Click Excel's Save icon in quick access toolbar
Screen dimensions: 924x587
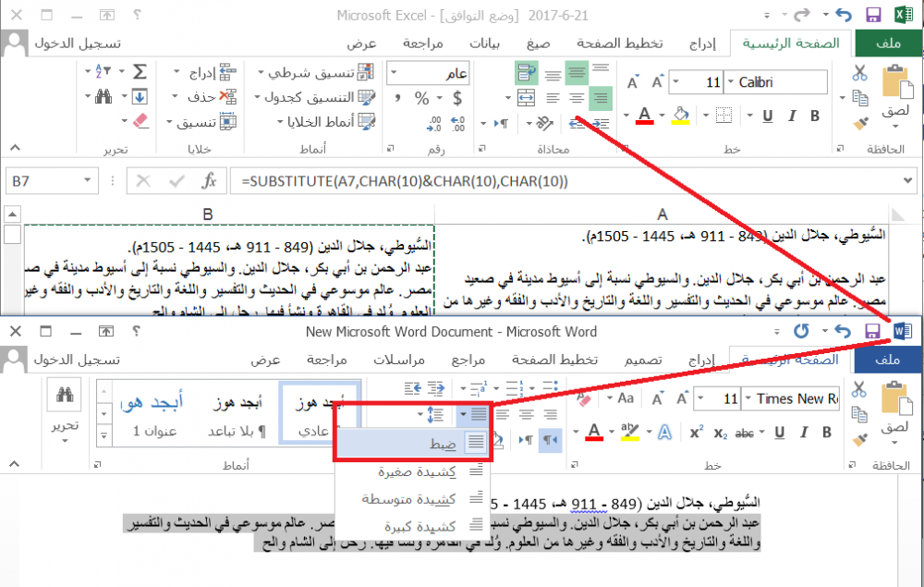click(x=873, y=15)
